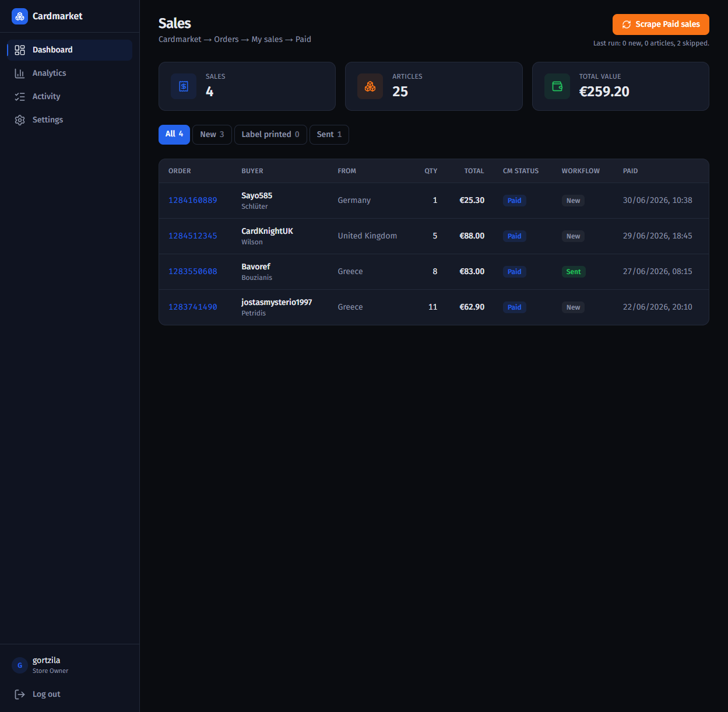Image resolution: width=728 pixels, height=712 pixels.
Task: Click the Total Value wallet icon
Action: 557,86
